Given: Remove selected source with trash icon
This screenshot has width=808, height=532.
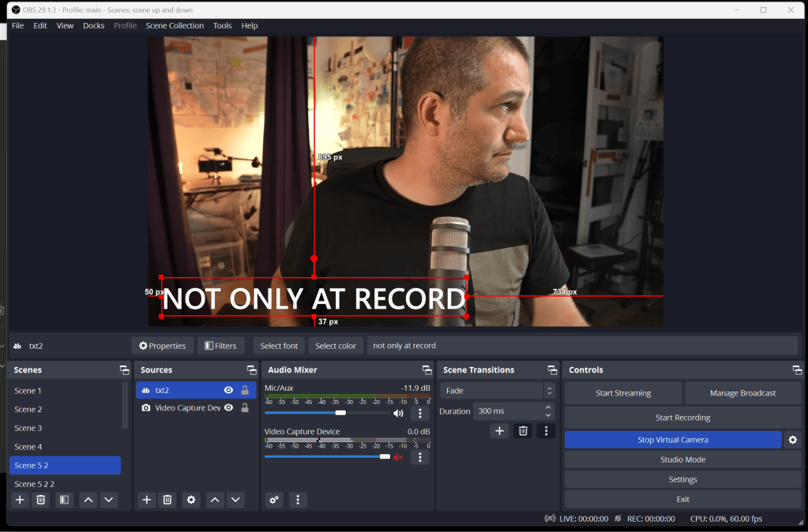Looking at the screenshot, I should 167,500.
